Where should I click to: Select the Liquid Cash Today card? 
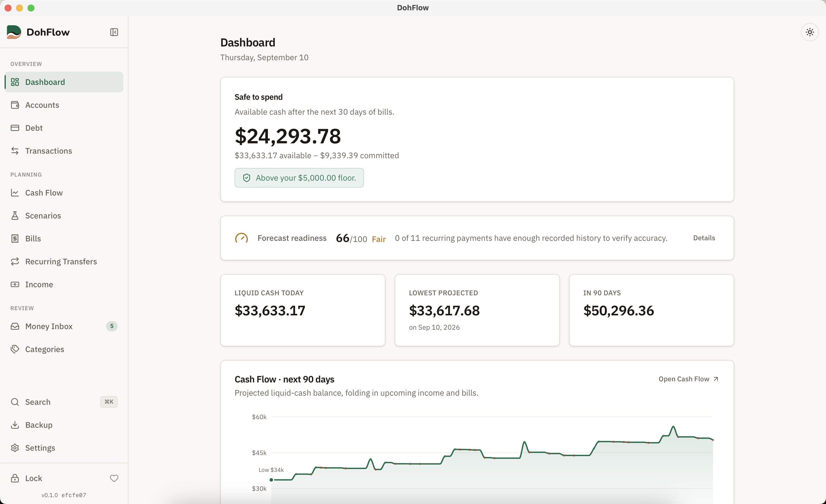coord(303,310)
